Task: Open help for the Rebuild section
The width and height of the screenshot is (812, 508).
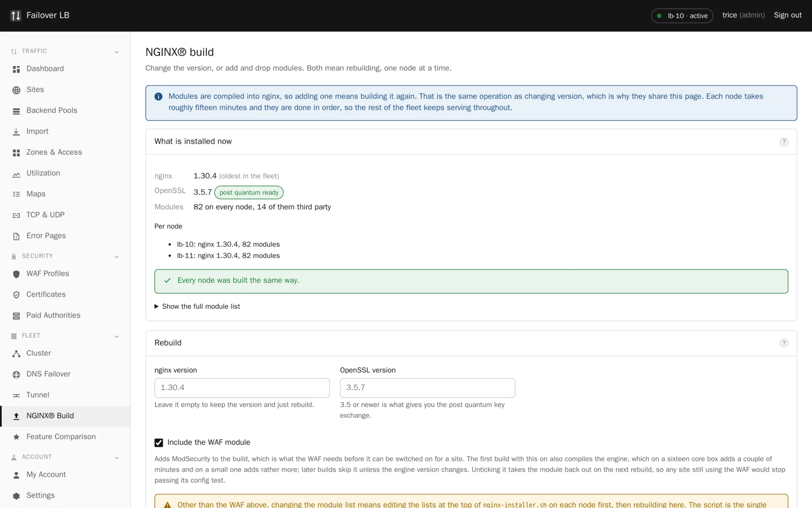Action: click(x=784, y=343)
